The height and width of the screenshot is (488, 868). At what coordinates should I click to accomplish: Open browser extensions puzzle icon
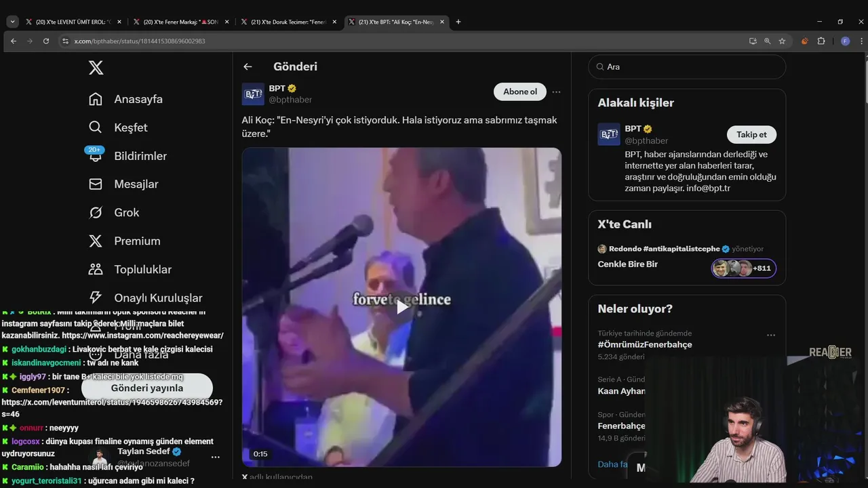(x=821, y=41)
